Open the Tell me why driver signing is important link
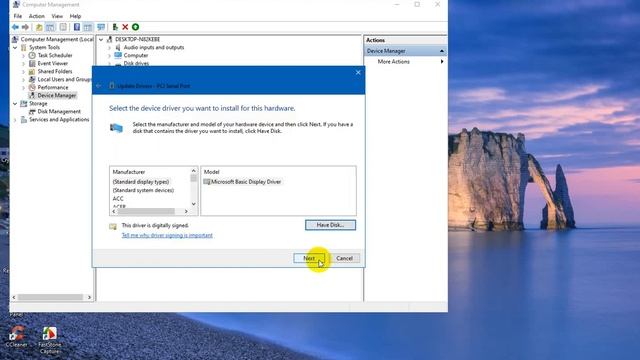640x360 pixels. coord(167,236)
